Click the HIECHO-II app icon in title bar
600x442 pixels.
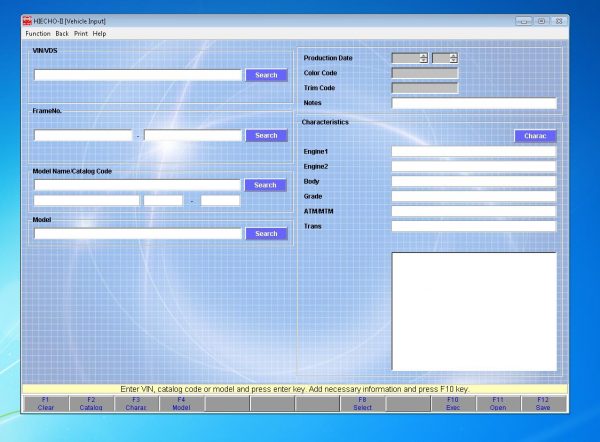coord(28,20)
